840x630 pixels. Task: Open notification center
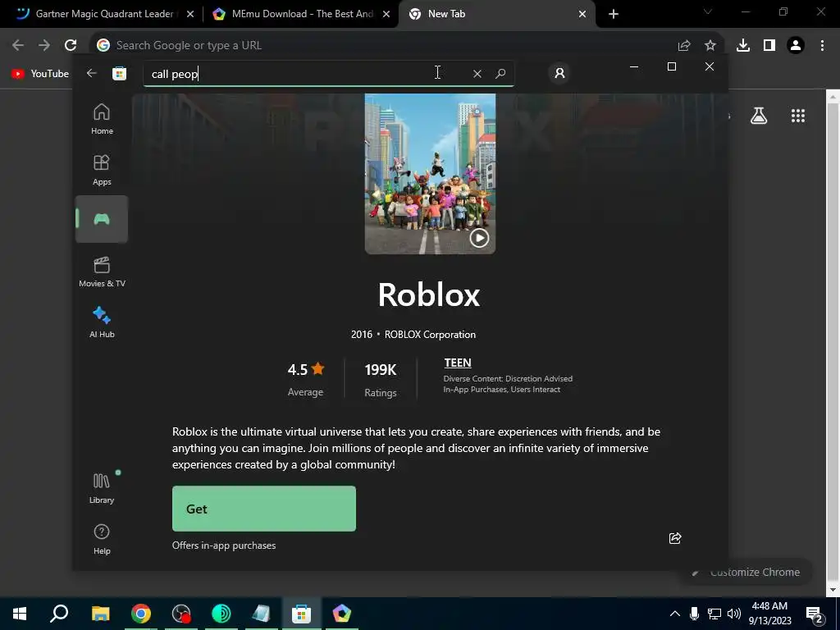[815, 614]
